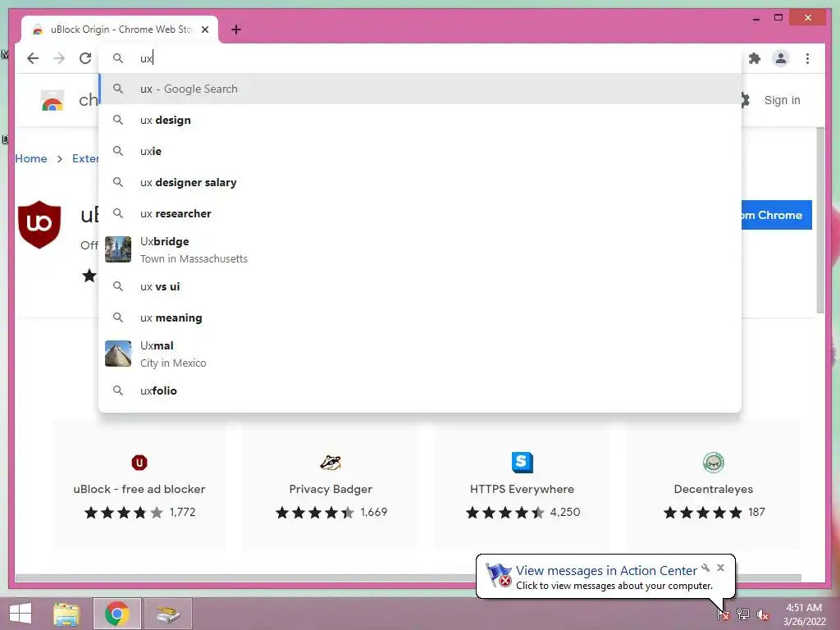The height and width of the screenshot is (630, 840).
Task: Click the 1,772 ratings count
Action: click(183, 512)
